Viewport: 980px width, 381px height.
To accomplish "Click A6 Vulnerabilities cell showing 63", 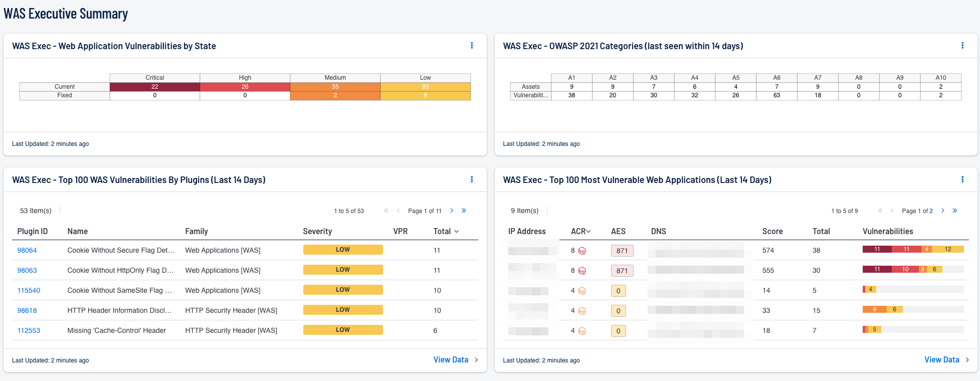I will point(777,95).
